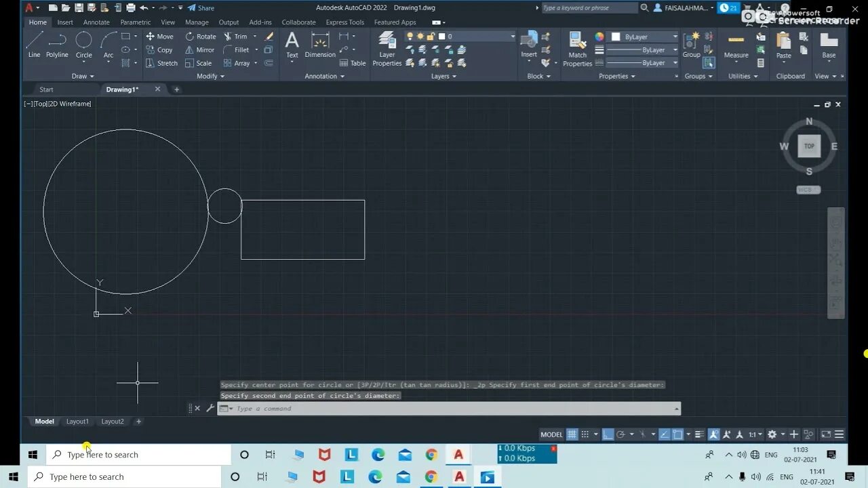Click the Save icon in quick access toolbar
The image size is (868, 488).
(79, 8)
